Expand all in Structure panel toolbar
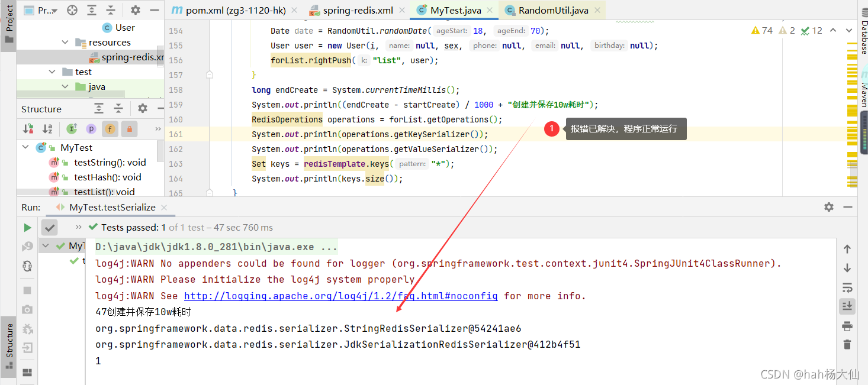The width and height of the screenshot is (868, 385). [x=99, y=108]
